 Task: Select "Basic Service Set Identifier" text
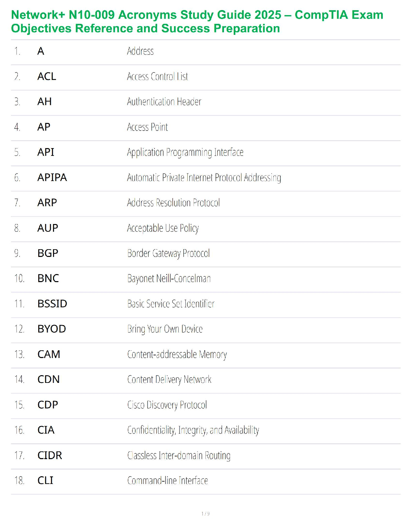[x=171, y=304]
